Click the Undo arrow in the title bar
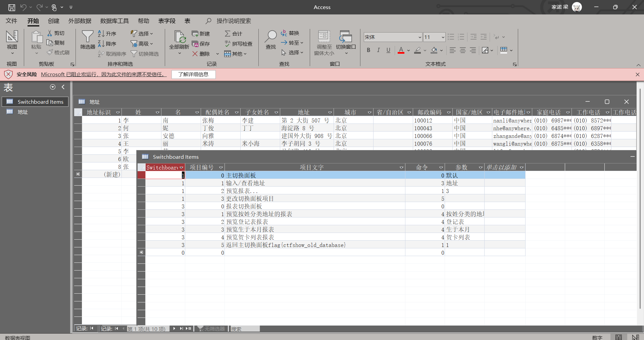 coord(23,7)
